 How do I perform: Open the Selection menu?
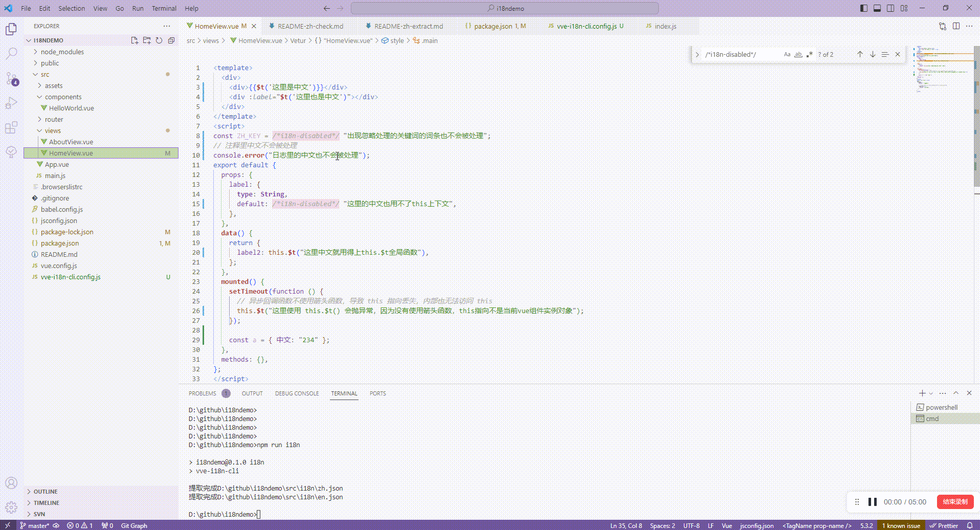[x=72, y=8]
